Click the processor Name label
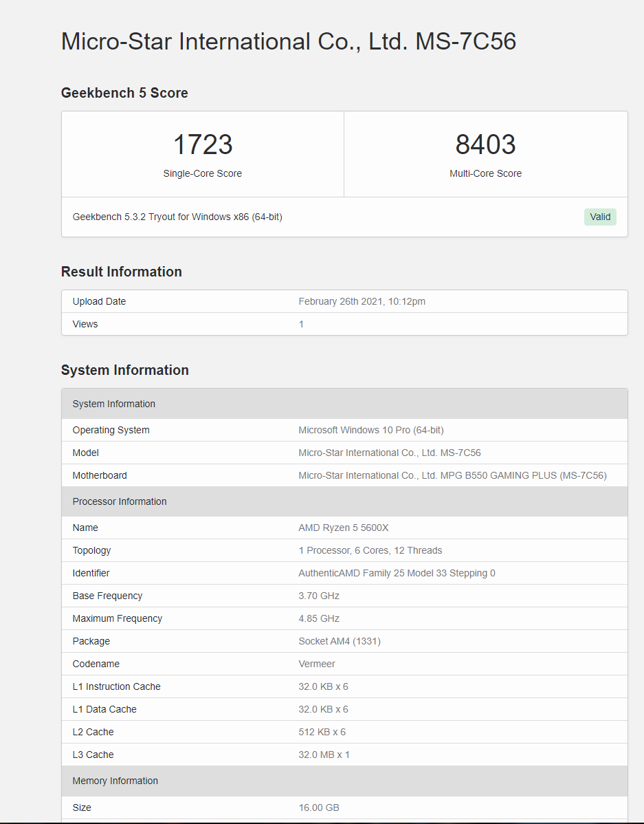 [x=85, y=528]
